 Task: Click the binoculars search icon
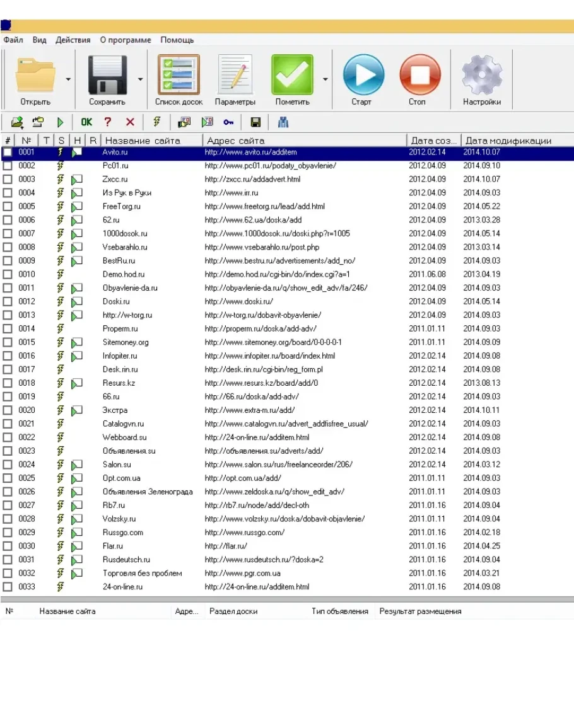283,122
